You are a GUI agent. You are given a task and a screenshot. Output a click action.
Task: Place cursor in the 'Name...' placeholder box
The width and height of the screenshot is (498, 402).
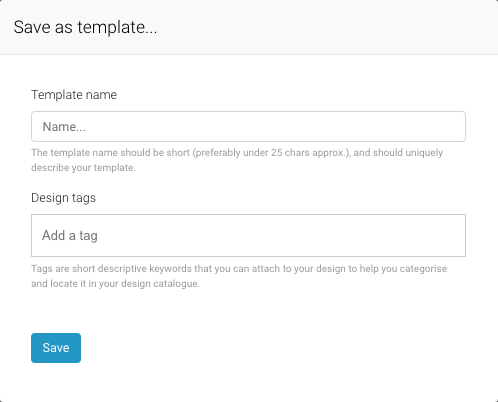(x=248, y=126)
